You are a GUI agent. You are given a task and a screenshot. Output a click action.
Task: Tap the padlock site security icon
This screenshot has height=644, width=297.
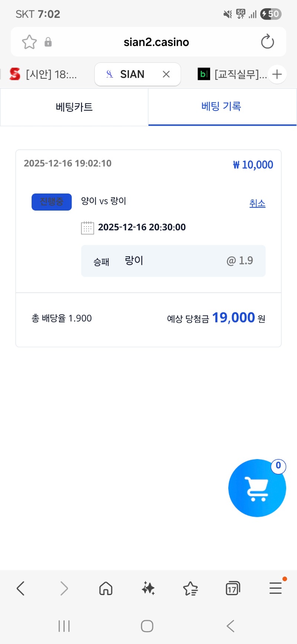(x=48, y=42)
